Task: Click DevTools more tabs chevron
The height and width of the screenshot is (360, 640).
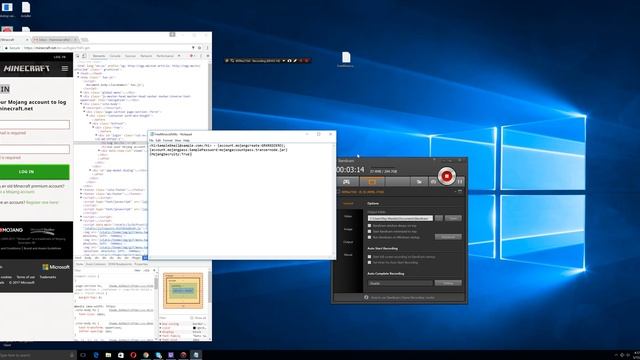Action: pyautogui.click(x=179, y=56)
